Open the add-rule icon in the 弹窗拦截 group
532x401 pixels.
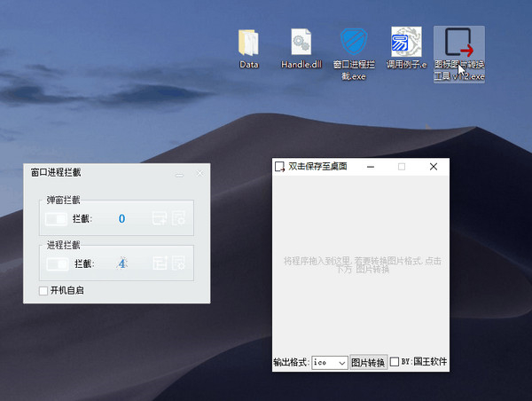coord(159,218)
